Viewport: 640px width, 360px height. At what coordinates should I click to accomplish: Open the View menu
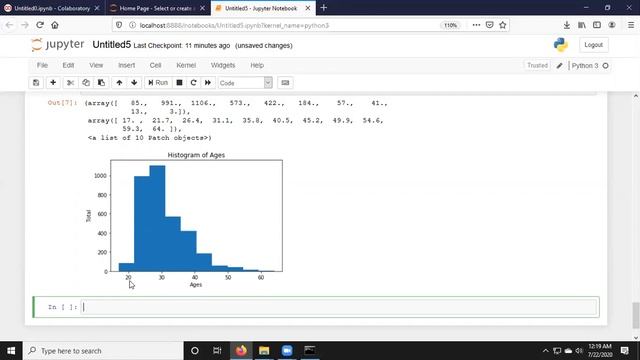96,65
